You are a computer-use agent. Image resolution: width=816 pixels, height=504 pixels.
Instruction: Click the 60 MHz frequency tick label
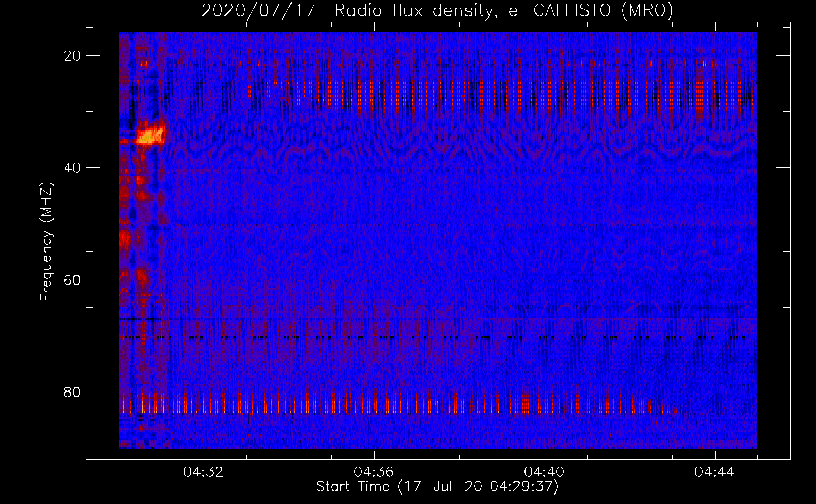(72, 280)
